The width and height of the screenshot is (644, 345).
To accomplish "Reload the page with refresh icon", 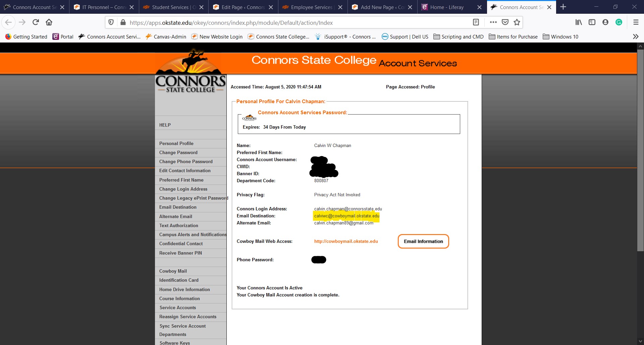I will (x=35, y=22).
